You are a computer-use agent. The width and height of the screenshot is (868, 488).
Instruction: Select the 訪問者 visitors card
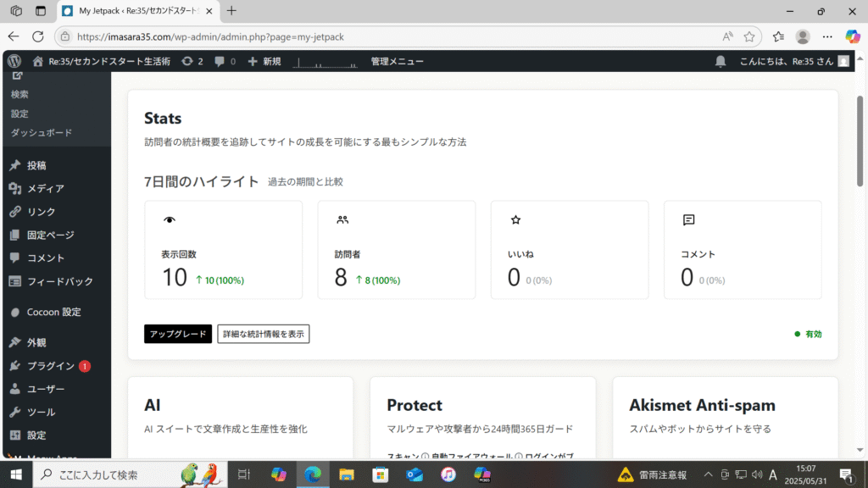pos(397,250)
